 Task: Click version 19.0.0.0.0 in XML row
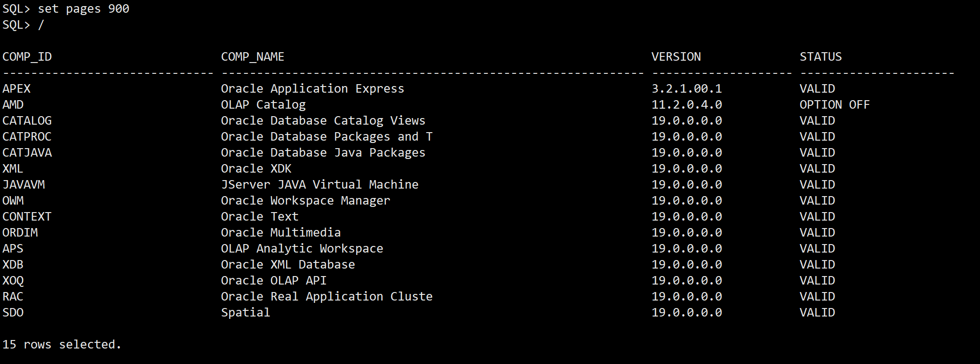(687, 169)
